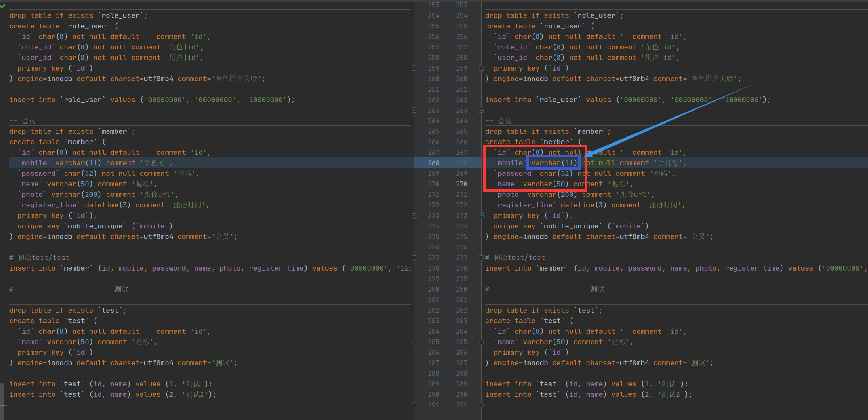The image size is (868, 420).
Task: Click "comment='角色用户关联'" engine line in right pane
Action: [x=613, y=79]
